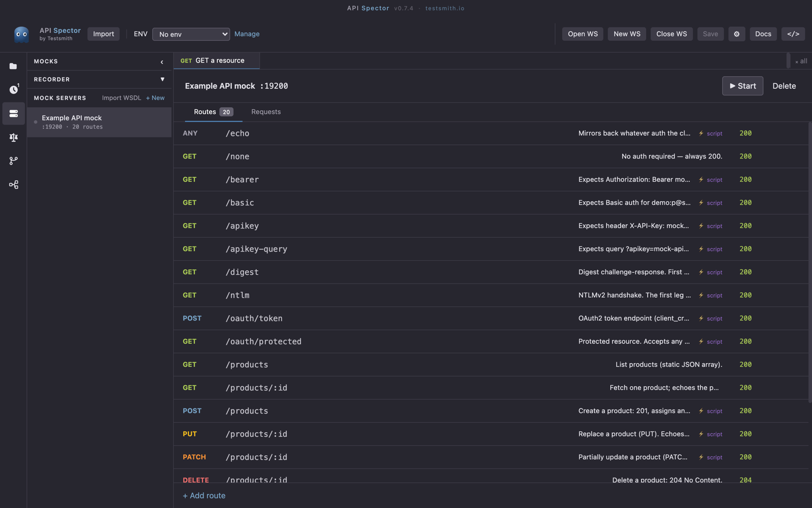Click the Manage environments link
This screenshot has width=812, height=508.
point(247,34)
